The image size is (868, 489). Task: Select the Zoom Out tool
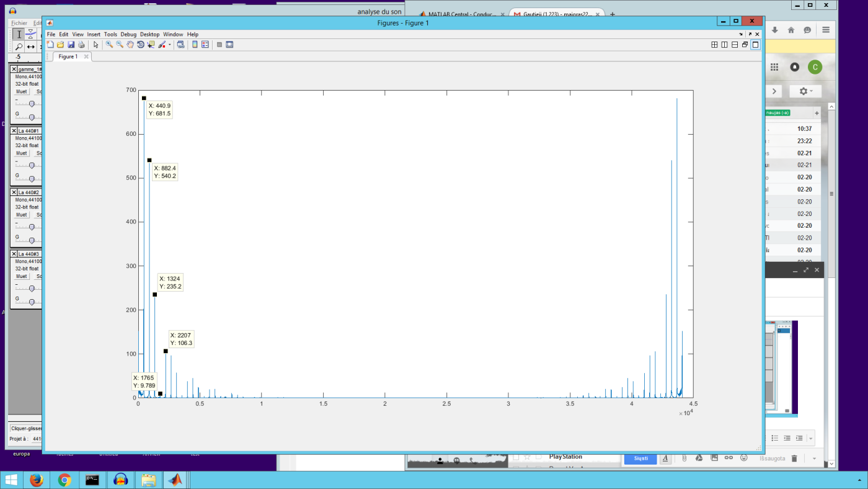pyautogui.click(x=120, y=45)
